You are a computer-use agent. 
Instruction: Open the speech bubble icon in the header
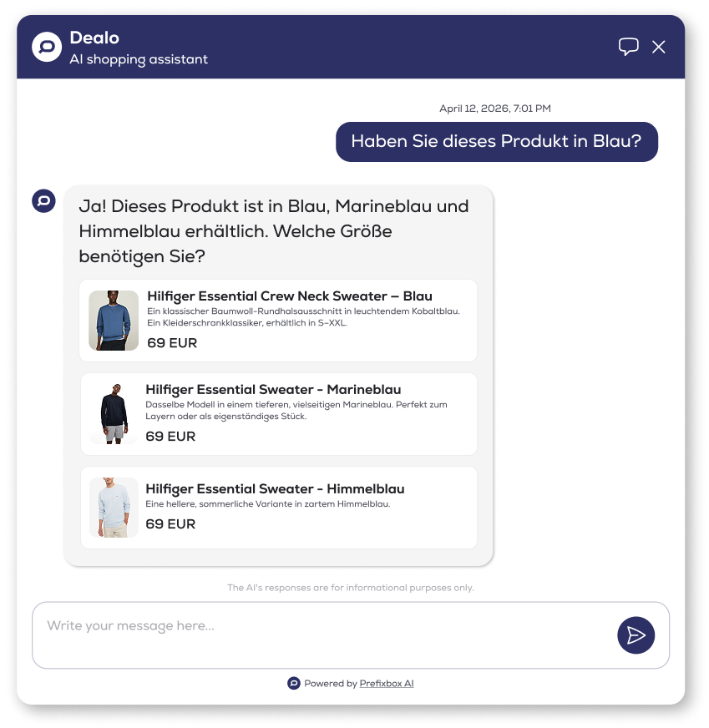coord(628,46)
